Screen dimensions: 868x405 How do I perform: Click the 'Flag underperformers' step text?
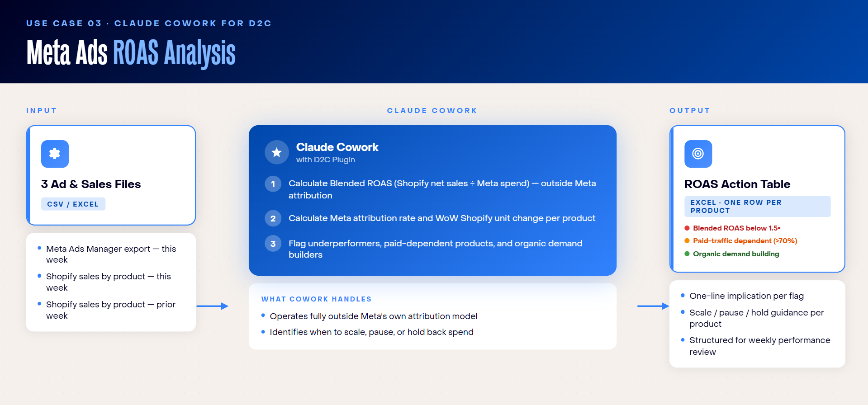pyautogui.click(x=436, y=249)
